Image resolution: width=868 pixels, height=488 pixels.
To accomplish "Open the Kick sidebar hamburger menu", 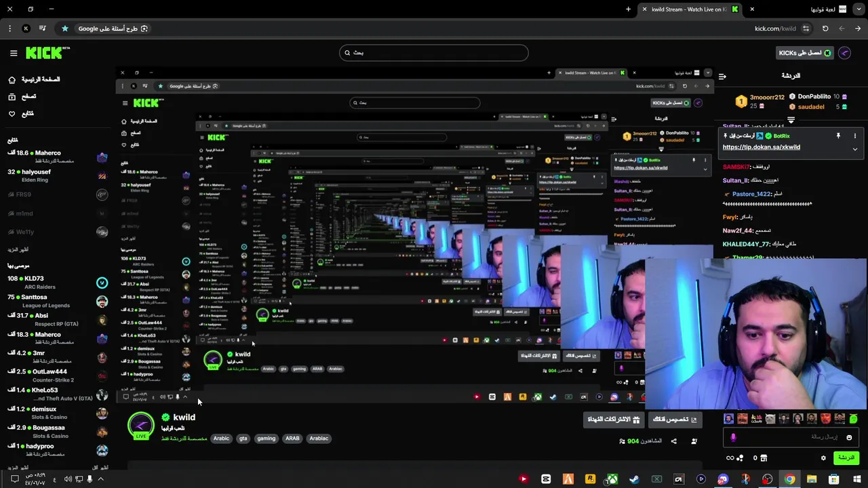I will tap(14, 53).
